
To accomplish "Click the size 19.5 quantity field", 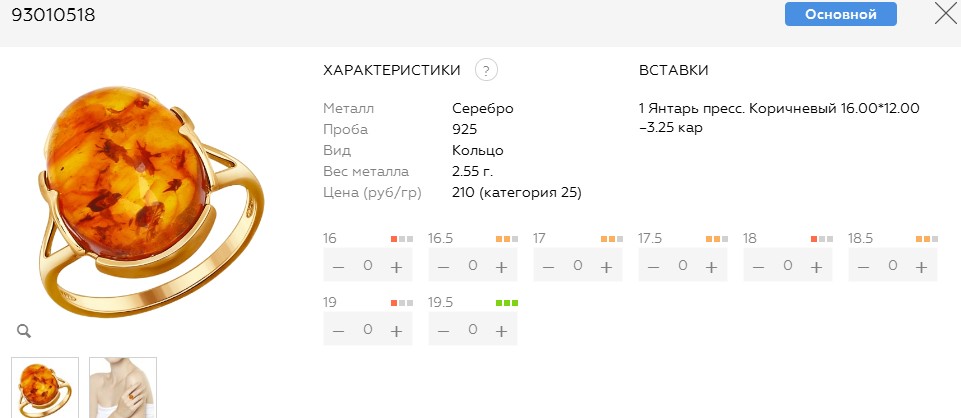I will (x=473, y=330).
